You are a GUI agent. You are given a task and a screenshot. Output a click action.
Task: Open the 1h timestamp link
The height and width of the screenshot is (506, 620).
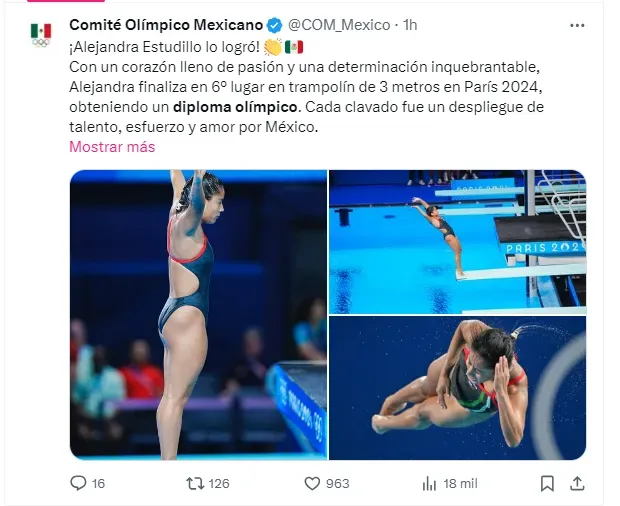(x=410, y=25)
